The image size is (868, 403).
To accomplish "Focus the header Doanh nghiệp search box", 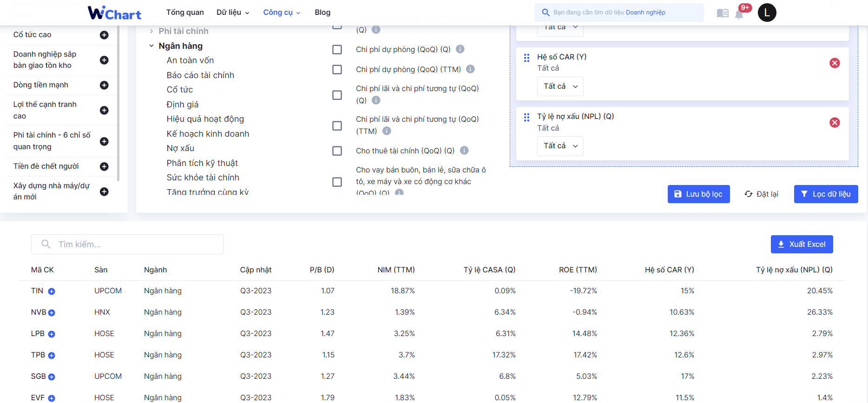I will (619, 13).
